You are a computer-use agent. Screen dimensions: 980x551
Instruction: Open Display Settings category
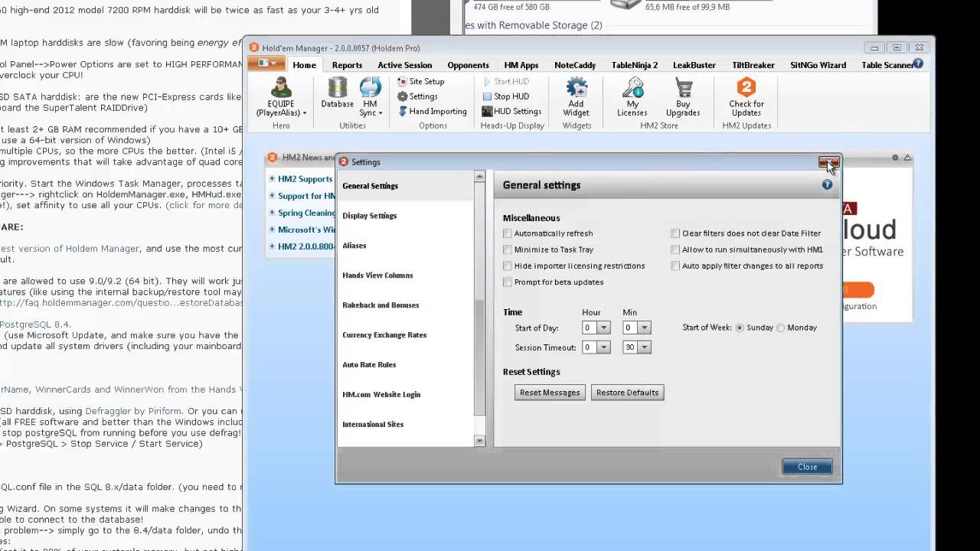click(370, 216)
